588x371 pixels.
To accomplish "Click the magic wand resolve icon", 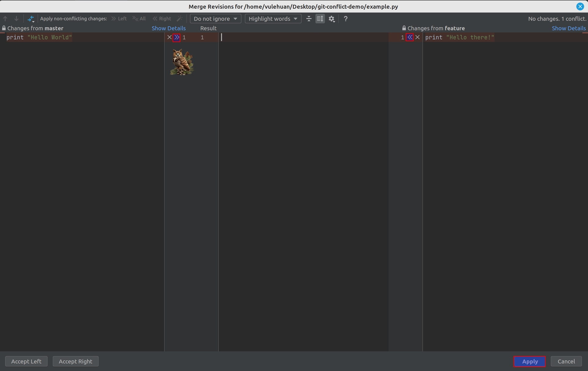I will click(180, 19).
